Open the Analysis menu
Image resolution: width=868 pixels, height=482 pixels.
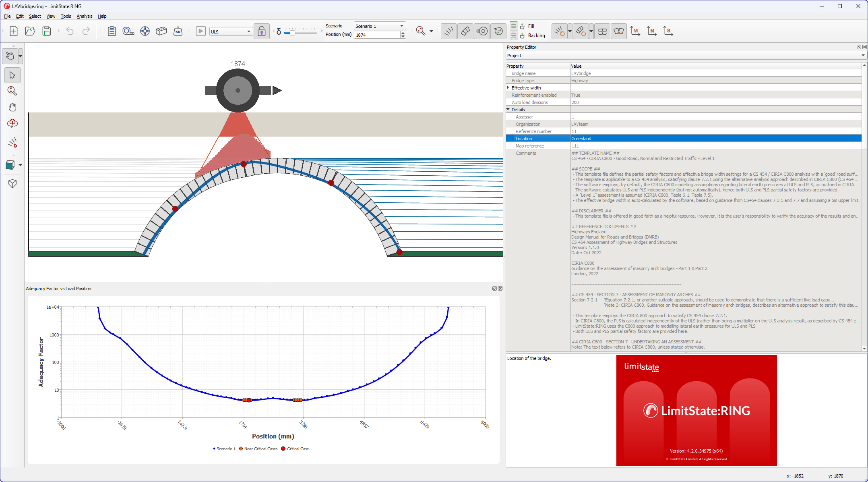click(x=84, y=16)
